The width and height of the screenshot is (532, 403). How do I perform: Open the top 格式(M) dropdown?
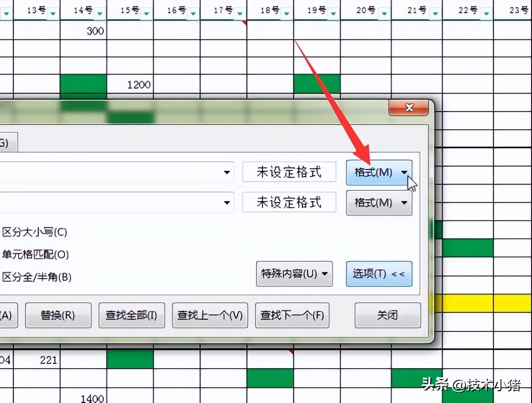pyautogui.click(x=379, y=172)
